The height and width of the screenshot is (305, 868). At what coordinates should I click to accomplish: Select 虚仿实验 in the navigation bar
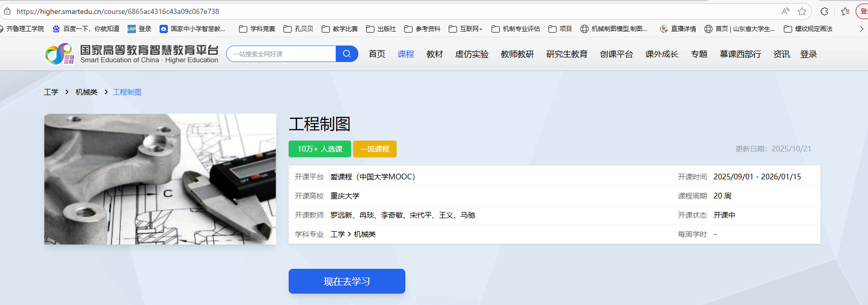471,54
